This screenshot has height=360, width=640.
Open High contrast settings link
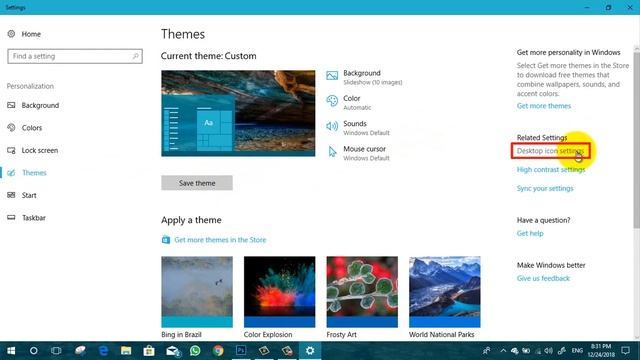pos(551,169)
